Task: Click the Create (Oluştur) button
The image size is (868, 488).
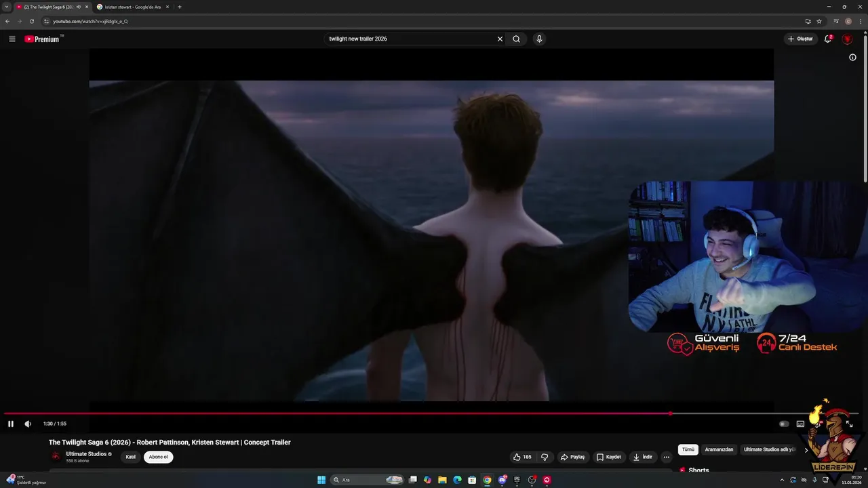Action: [800, 39]
